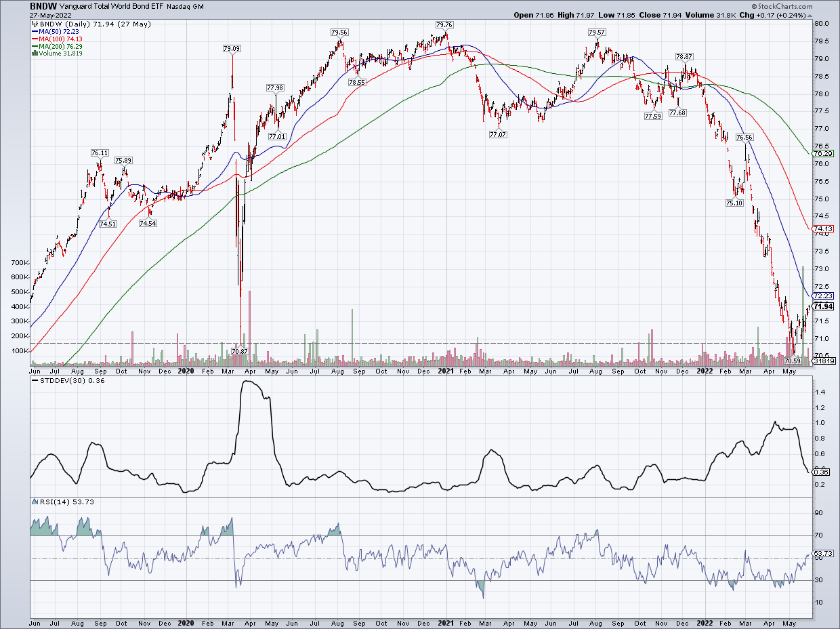Click the red 74.13 MA value tag

point(824,229)
